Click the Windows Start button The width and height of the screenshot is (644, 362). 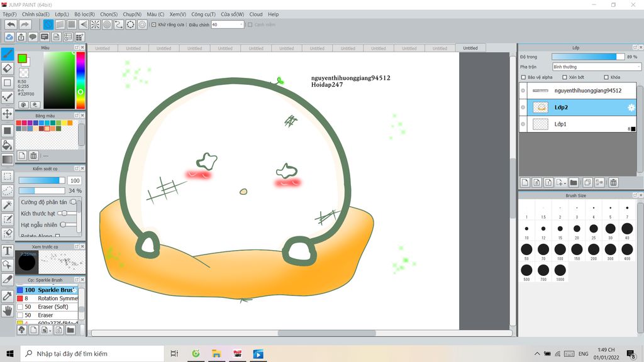(x=10, y=353)
